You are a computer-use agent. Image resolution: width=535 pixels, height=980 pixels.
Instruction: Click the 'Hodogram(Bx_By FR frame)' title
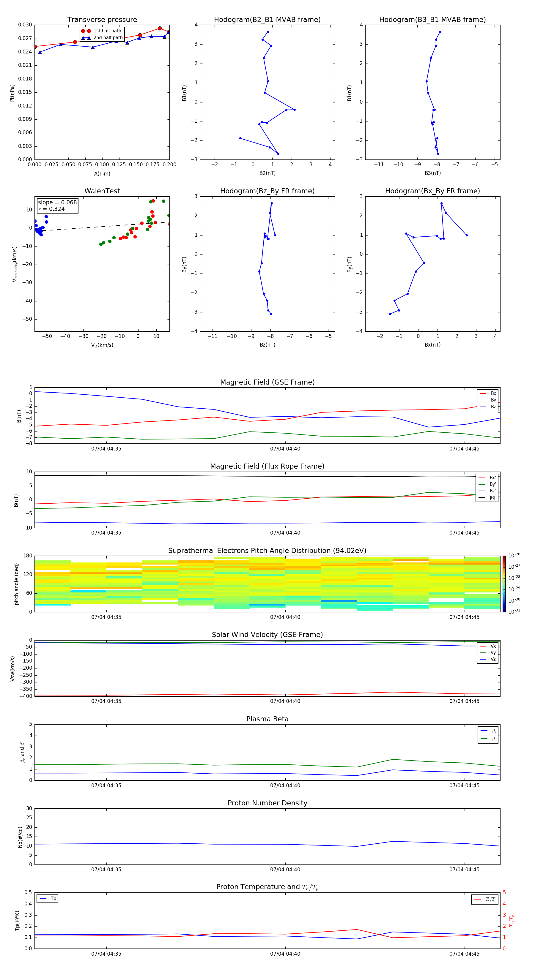pos(432,191)
